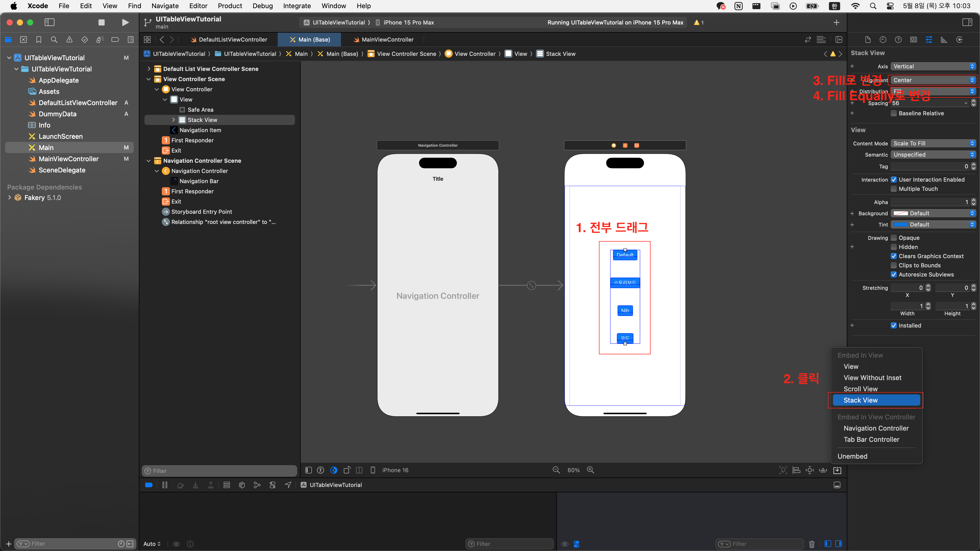Image resolution: width=980 pixels, height=551 pixels.
Task: Click the Add New Constraints button
Action: click(x=810, y=470)
